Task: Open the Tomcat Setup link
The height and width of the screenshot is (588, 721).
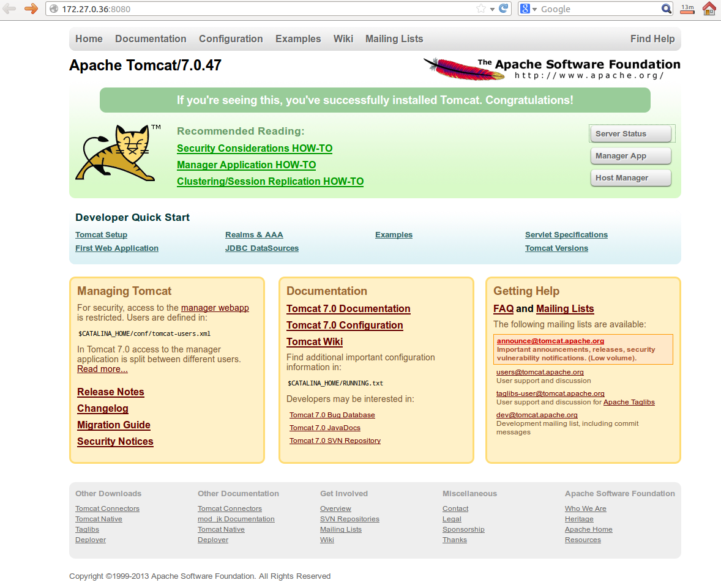Action: [x=101, y=235]
